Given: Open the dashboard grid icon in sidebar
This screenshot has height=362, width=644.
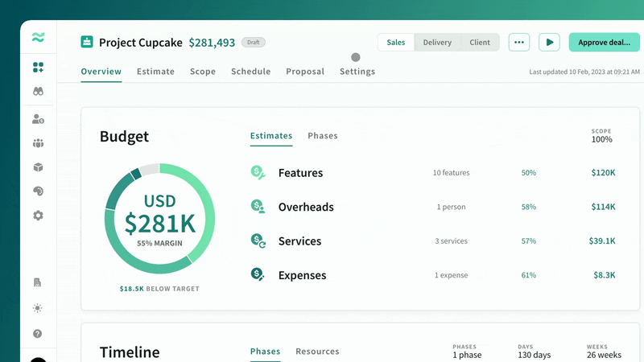Looking at the screenshot, I should click(x=38, y=68).
